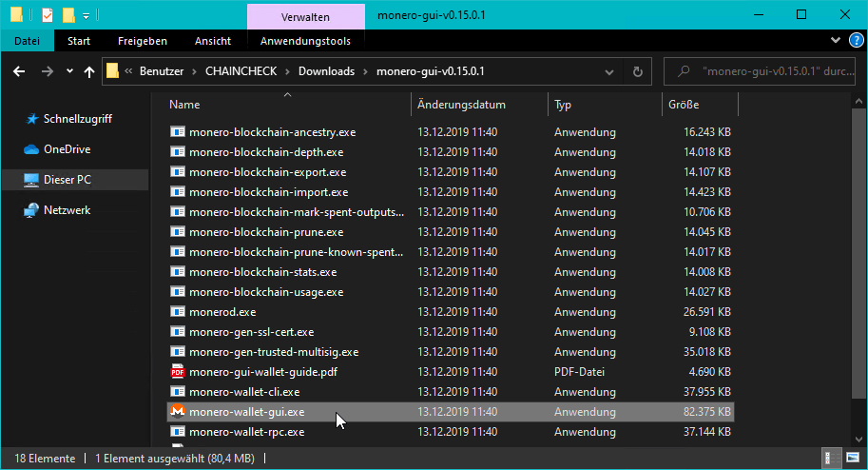
Task: Click the OneDrive cloud icon
Action: [31, 149]
